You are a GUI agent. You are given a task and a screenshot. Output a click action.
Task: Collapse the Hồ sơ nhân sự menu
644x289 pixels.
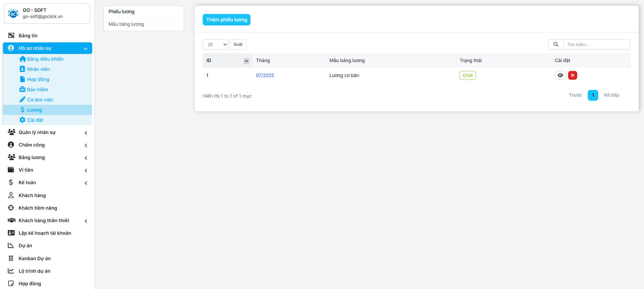pyautogui.click(x=85, y=49)
